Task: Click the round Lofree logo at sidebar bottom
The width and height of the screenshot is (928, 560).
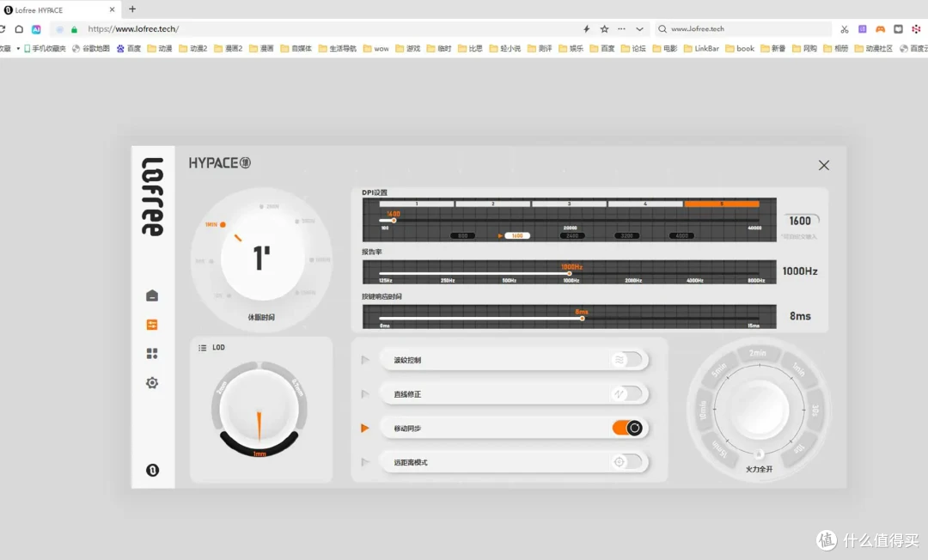Action: (x=152, y=470)
